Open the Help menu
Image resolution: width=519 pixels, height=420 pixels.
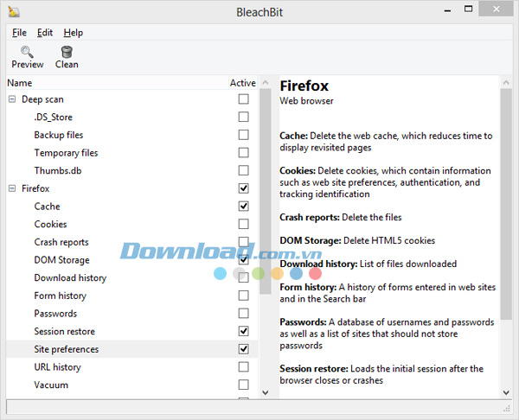coord(74,33)
